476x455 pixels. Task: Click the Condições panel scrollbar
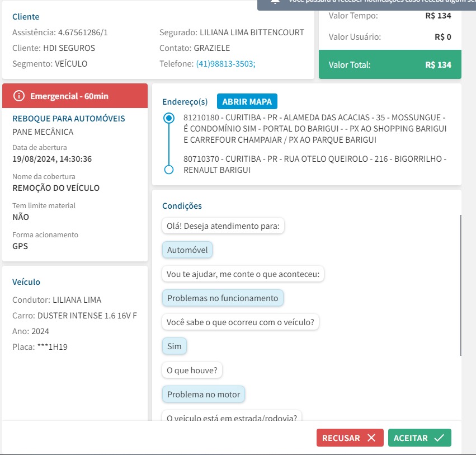[x=461, y=285]
